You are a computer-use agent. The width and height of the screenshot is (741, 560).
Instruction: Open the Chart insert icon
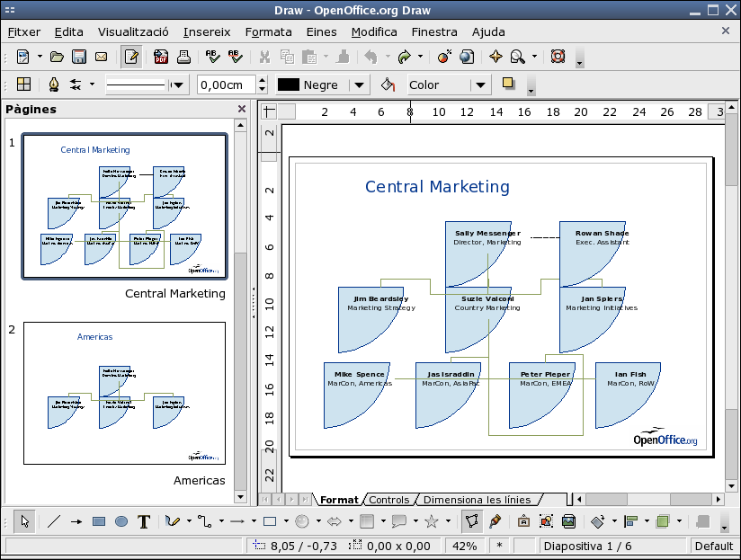tap(444, 58)
